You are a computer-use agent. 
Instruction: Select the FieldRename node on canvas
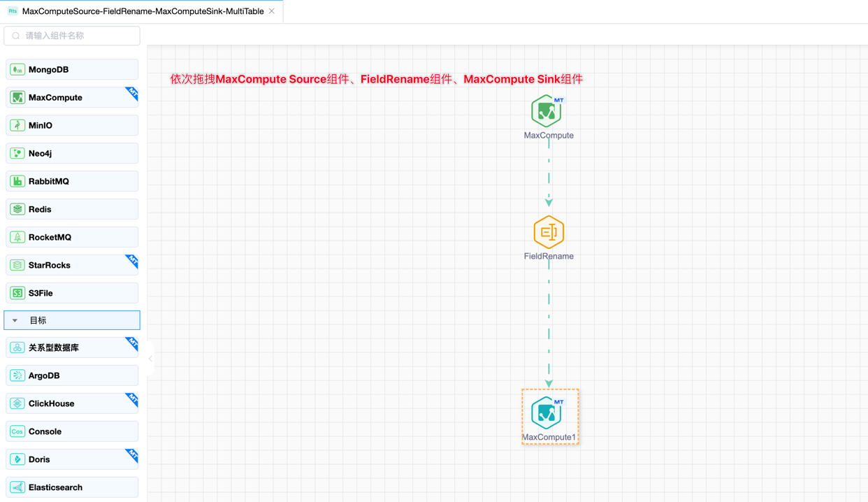click(549, 232)
